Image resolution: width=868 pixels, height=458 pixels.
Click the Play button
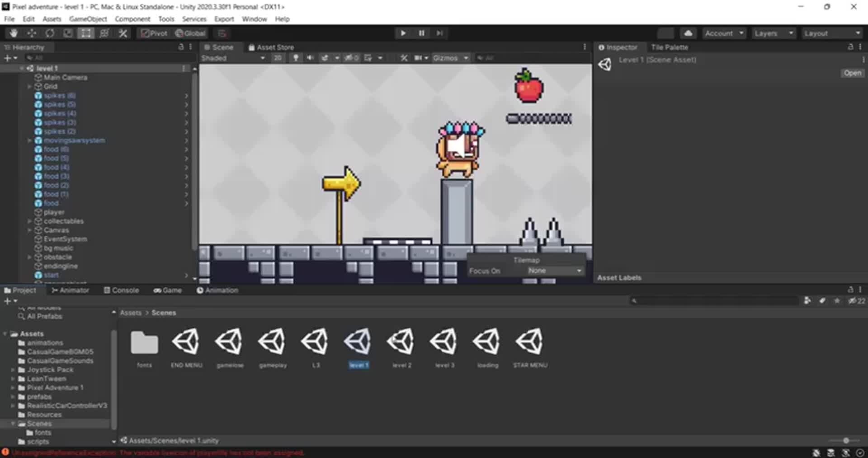pos(403,33)
